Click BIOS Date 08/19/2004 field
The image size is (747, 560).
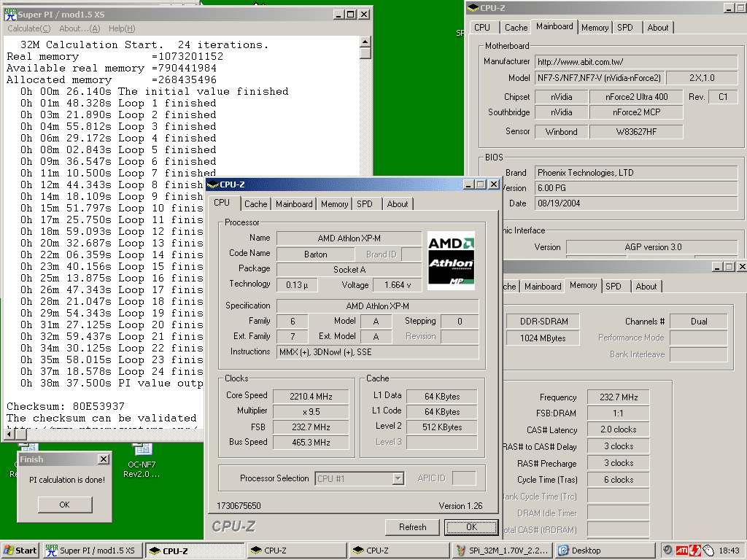click(x=636, y=203)
